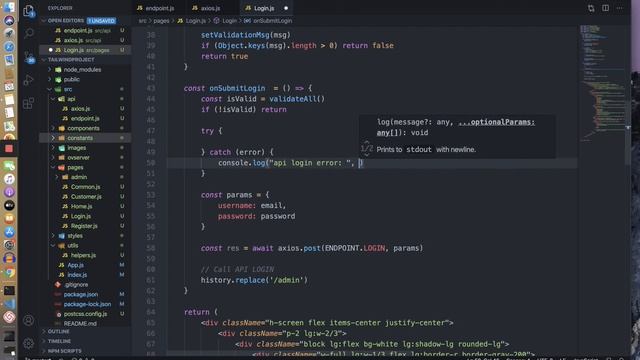The width and height of the screenshot is (640, 360).
Task: Open App Store from the dock
Action: pos(9,231)
